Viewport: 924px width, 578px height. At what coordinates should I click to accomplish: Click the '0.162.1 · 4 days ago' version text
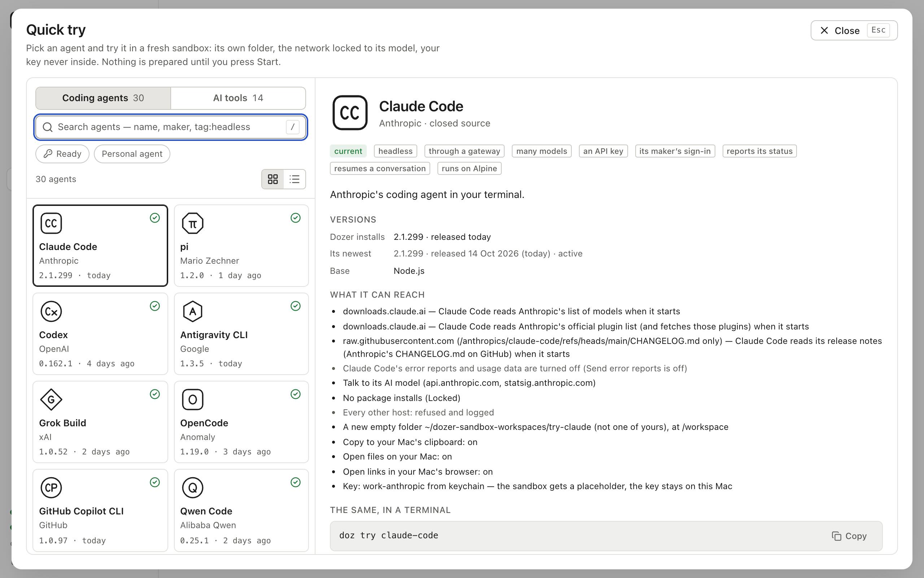pyautogui.click(x=87, y=364)
